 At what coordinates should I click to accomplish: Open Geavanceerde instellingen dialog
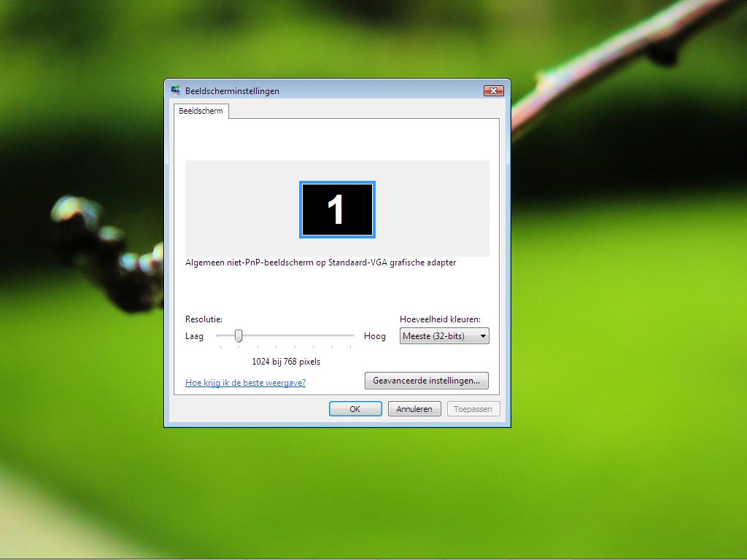click(x=426, y=381)
